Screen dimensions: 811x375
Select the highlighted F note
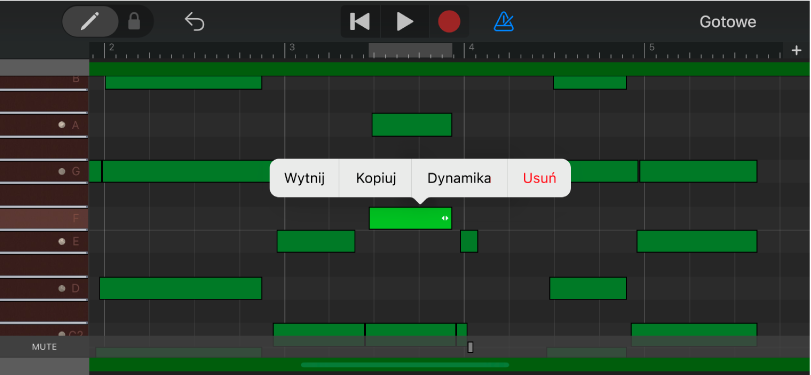pyautogui.click(x=410, y=218)
